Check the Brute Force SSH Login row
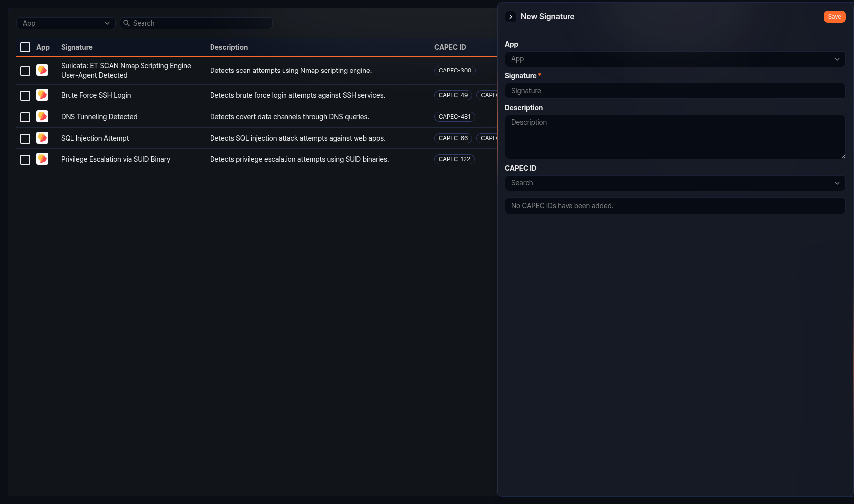The height and width of the screenshot is (504, 854). point(25,96)
